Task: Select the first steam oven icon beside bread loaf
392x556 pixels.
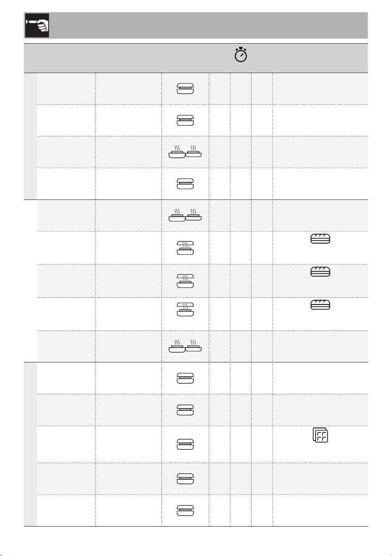Action: (185, 248)
